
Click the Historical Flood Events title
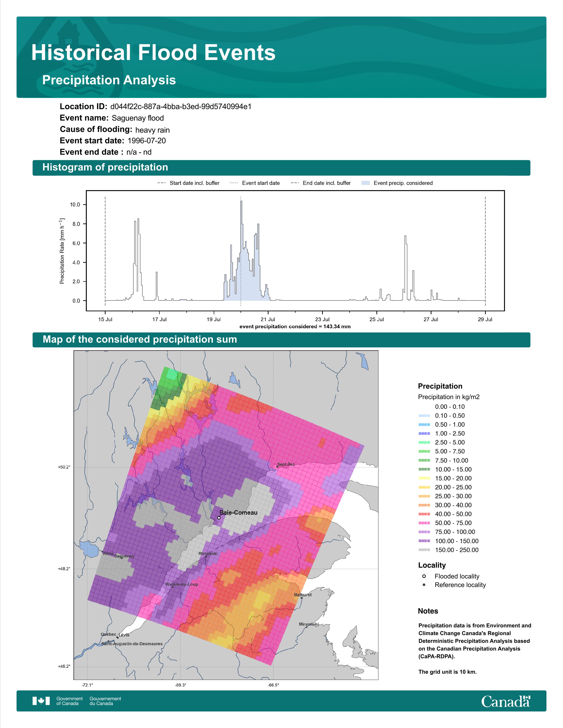(153, 53)
